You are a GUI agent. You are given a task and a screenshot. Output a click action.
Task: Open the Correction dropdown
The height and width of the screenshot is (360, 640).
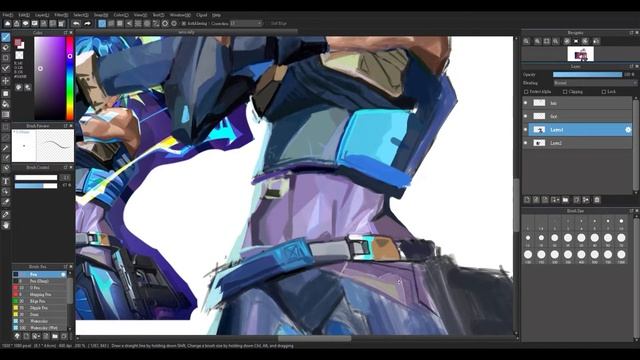[x=246, y=24]
